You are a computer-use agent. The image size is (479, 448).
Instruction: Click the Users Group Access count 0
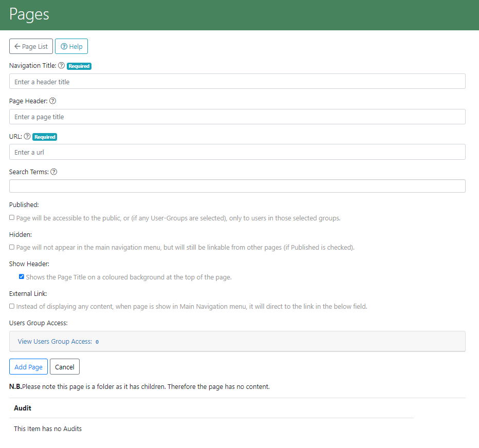pos(97,342)
